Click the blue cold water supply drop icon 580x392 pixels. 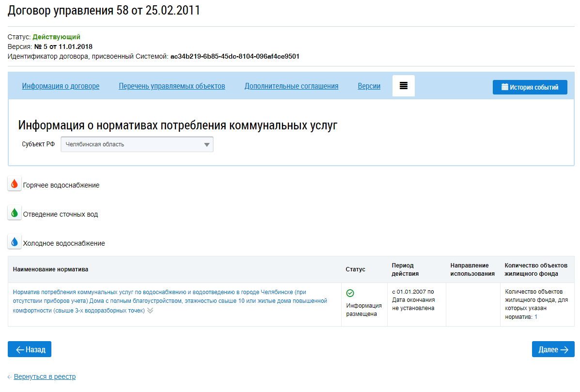click(15, 242)
